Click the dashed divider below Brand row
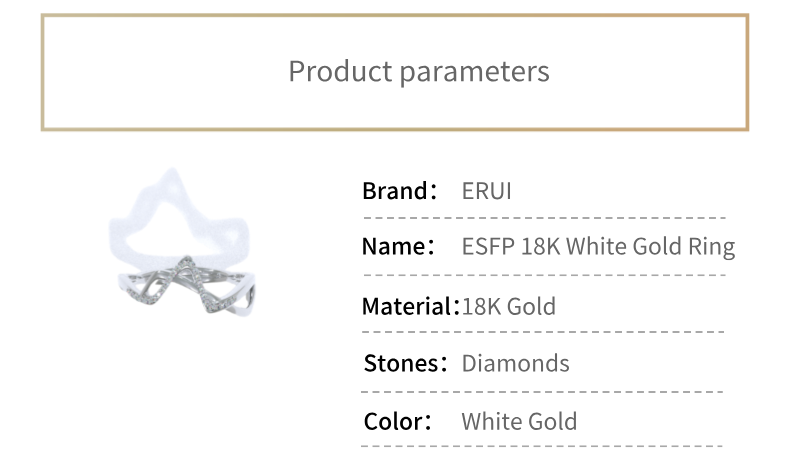790x459 pixels. (544, 218)
